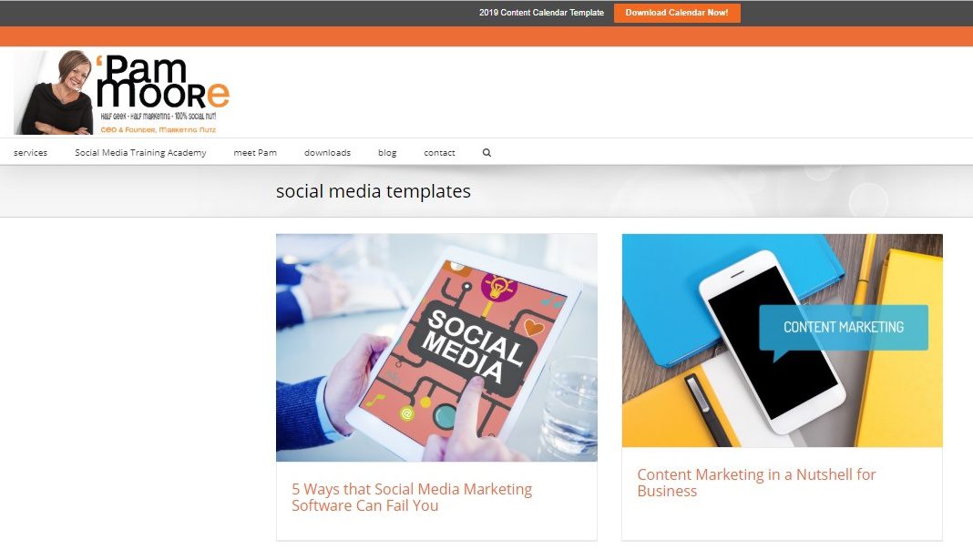Click Download Calendar Now! button

coord(677,13)
